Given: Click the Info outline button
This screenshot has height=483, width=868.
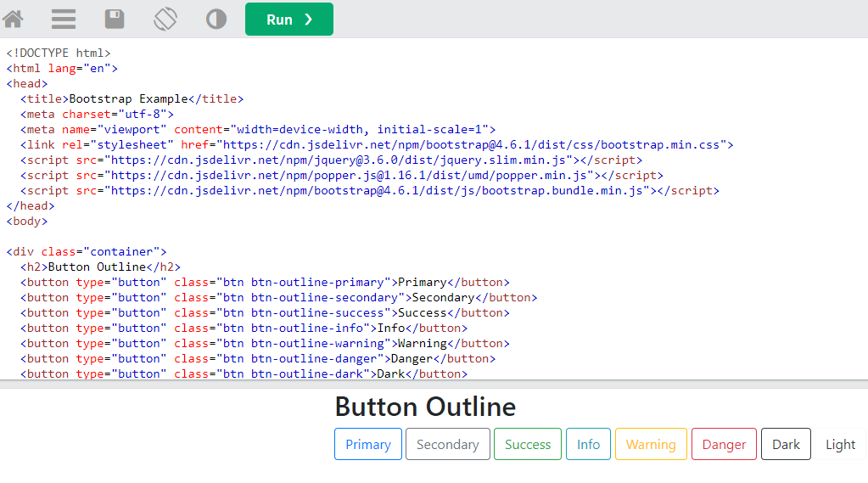Looking at the screenshot, I should coord(588,444).
